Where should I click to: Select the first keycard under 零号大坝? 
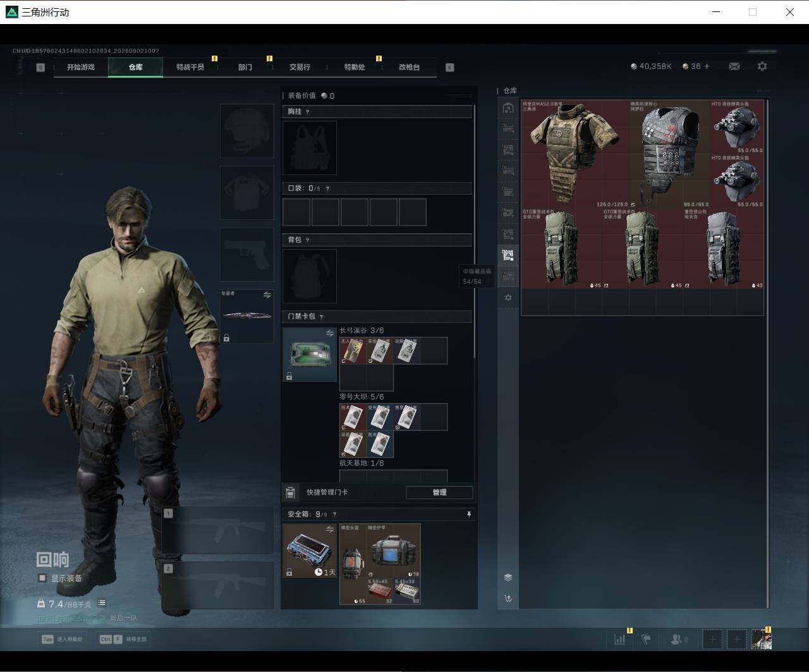click(x=353, y=417)
